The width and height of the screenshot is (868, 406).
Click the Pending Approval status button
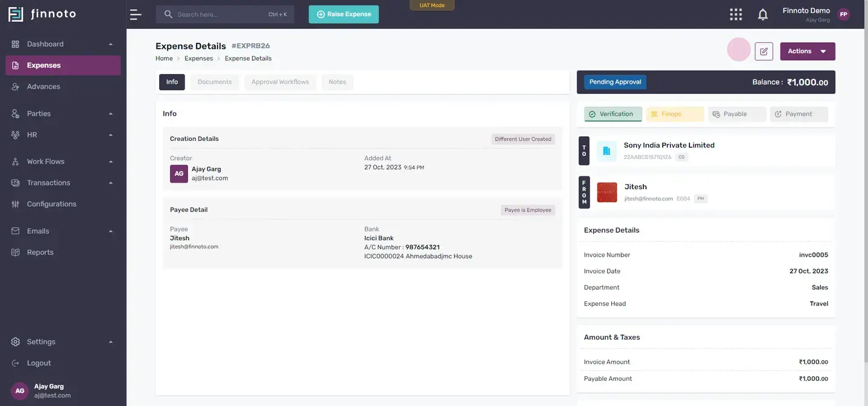tap(615, 82)
